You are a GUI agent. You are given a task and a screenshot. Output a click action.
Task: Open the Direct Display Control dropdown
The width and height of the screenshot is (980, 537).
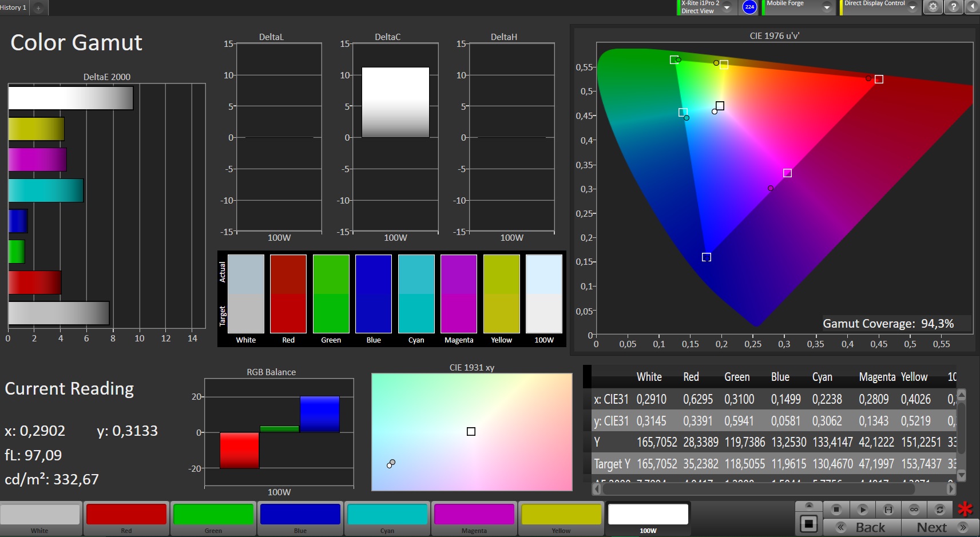point(912,7)
